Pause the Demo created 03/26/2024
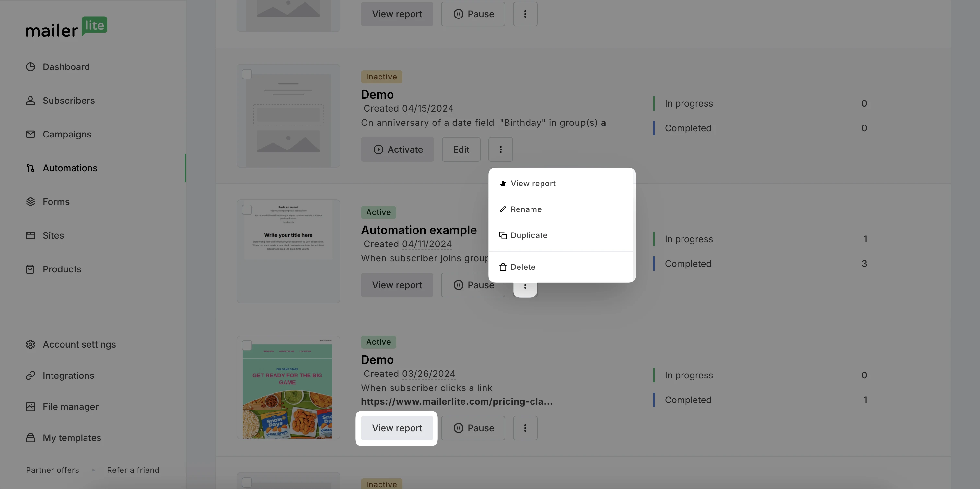This screenshot has width=980, height=489. click(473, 428)
